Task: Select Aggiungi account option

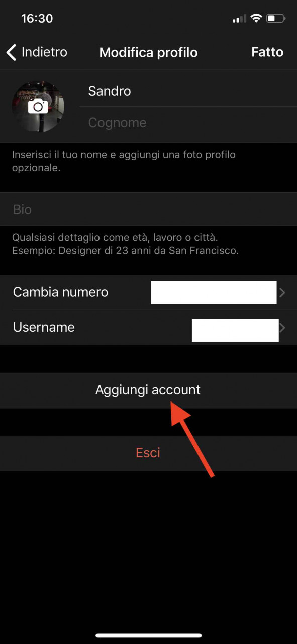Action: tap(148, 390)
